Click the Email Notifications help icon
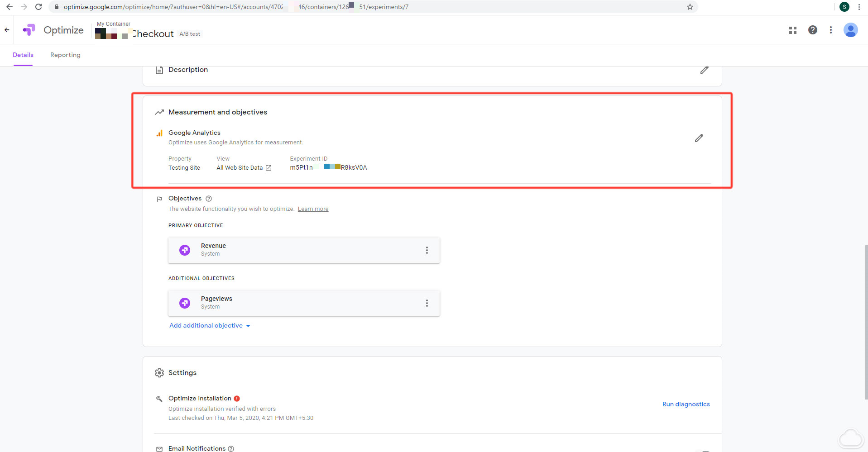This screenshot has height=452, width=868. pos(231,448)
